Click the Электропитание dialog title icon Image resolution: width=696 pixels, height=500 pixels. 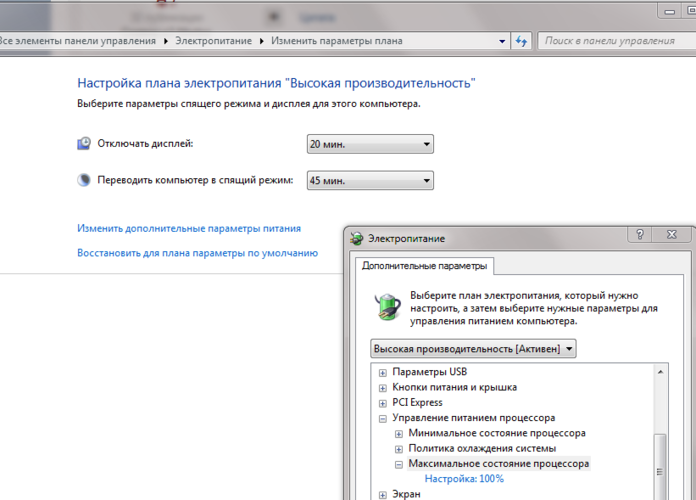(356, 239)
